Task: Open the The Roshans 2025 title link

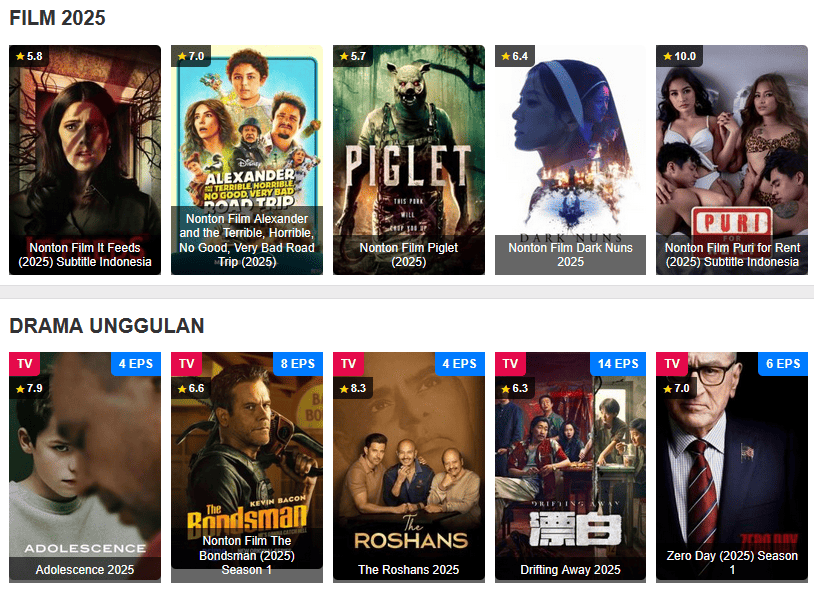Action: pos(409,570)
